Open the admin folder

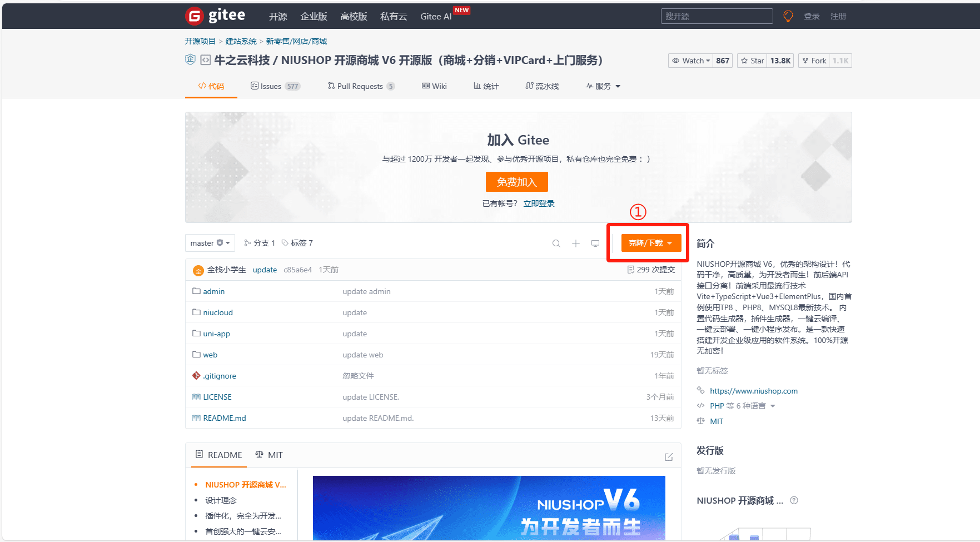pyautogui.click(x=213, y=291)
